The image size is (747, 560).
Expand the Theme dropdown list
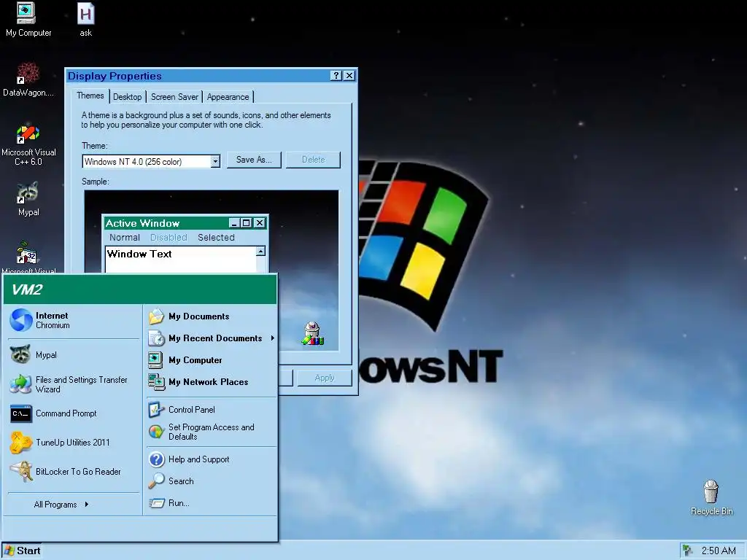tap(215, 161)
